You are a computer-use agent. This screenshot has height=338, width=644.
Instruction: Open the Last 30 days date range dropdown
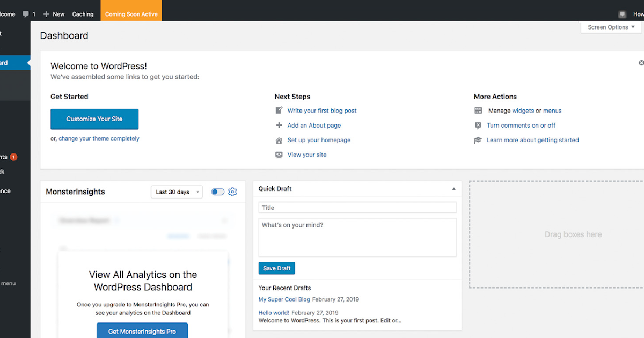coord(177,192)
